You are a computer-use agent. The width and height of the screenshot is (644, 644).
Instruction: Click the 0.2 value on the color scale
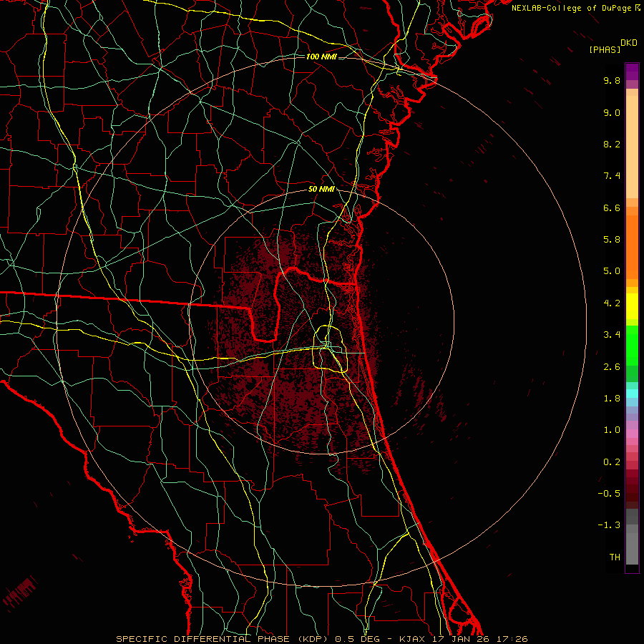(x=612, y=462)
